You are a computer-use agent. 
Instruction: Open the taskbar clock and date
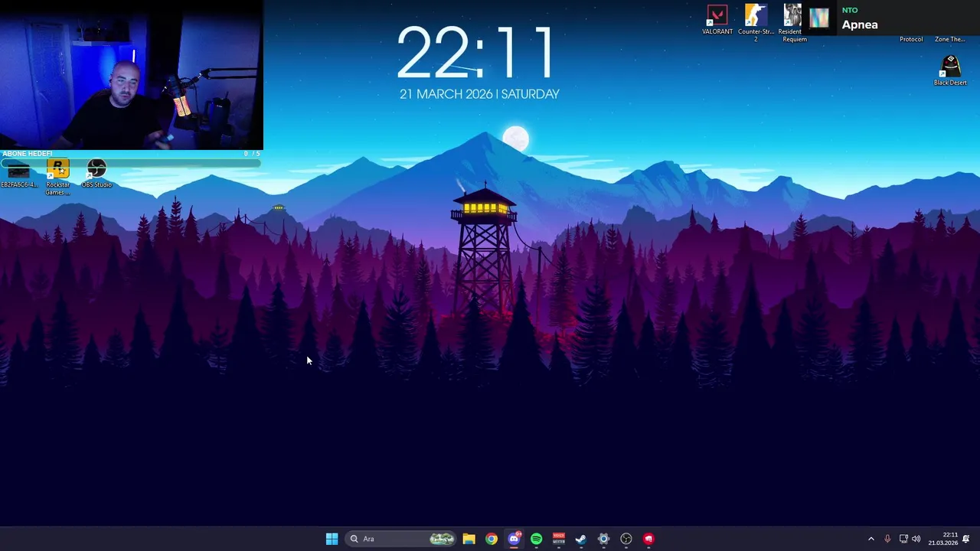[x=943, y=539]
